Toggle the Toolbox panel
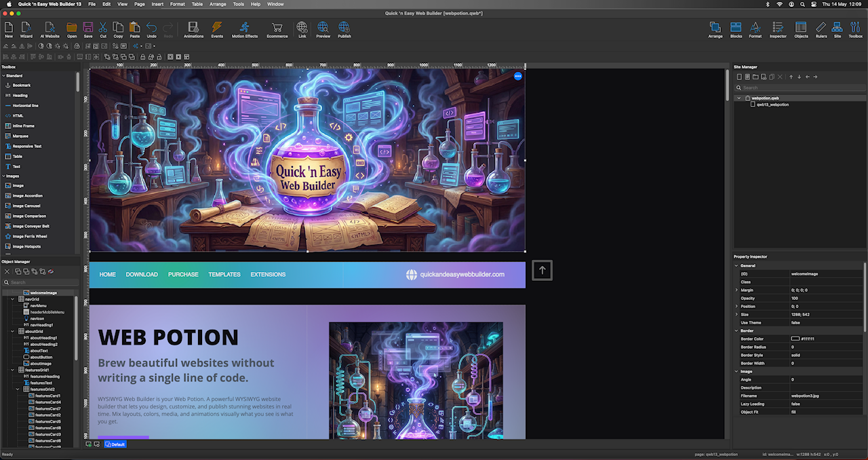Image resolution: width=868 pixels, height=460 pixels. tap(856, 29)
